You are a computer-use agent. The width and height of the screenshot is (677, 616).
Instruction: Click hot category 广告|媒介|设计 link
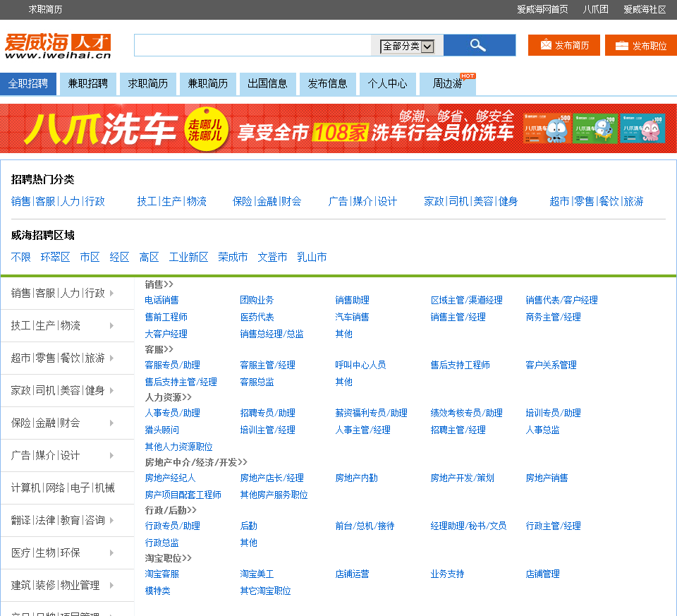point(362,201)
